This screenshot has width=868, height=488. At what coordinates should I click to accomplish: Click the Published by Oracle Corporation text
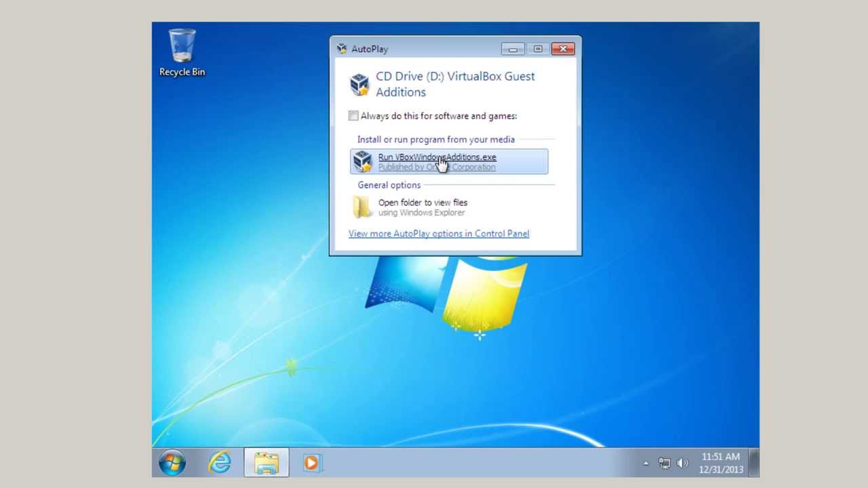coord(437,167)
